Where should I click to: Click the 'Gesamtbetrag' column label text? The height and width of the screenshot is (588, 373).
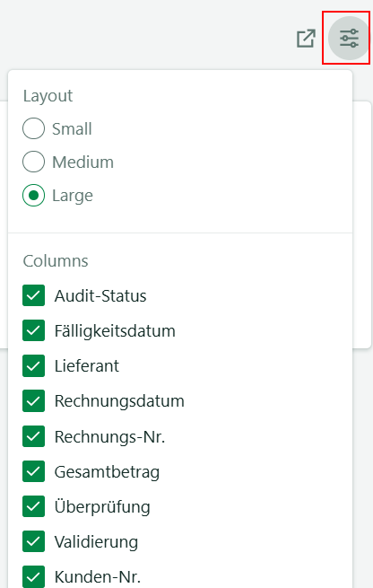(x=107, y=472)
